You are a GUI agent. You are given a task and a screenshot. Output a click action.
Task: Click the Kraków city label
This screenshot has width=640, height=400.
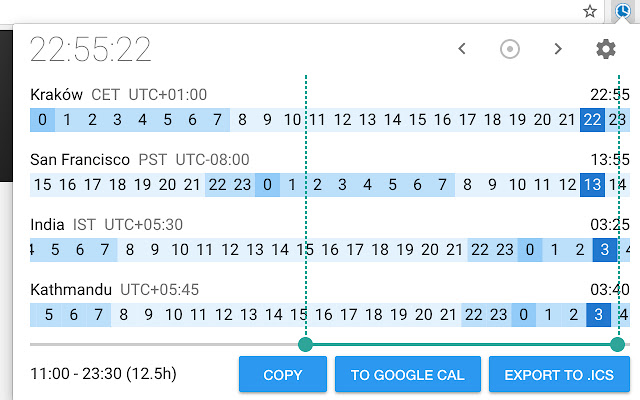57,95
